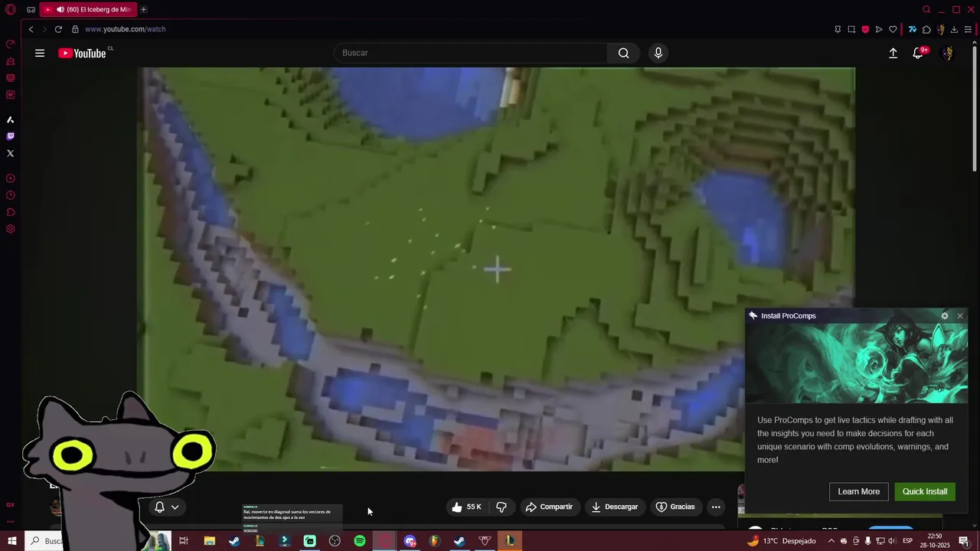Viewport: 980px width, 551px height.
Task: Focus the Buscar search field
Action: pyautogui.click(x=471, y=53)
